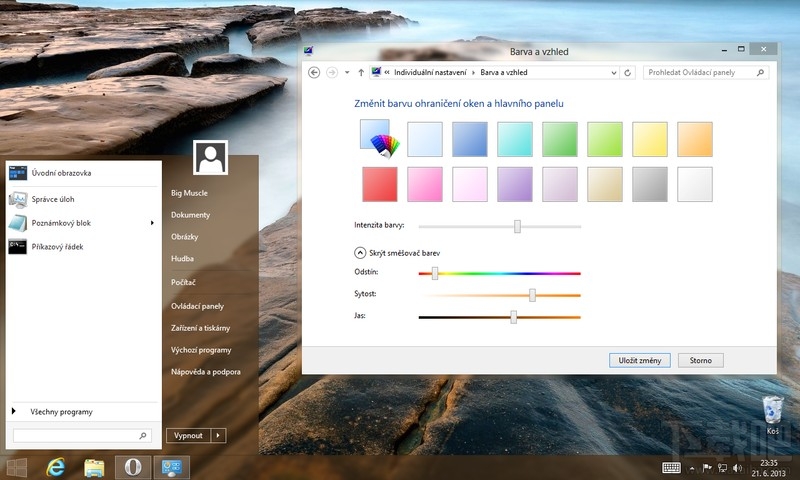Select Dokumenty in the Start menu

[x=190, y=215]
